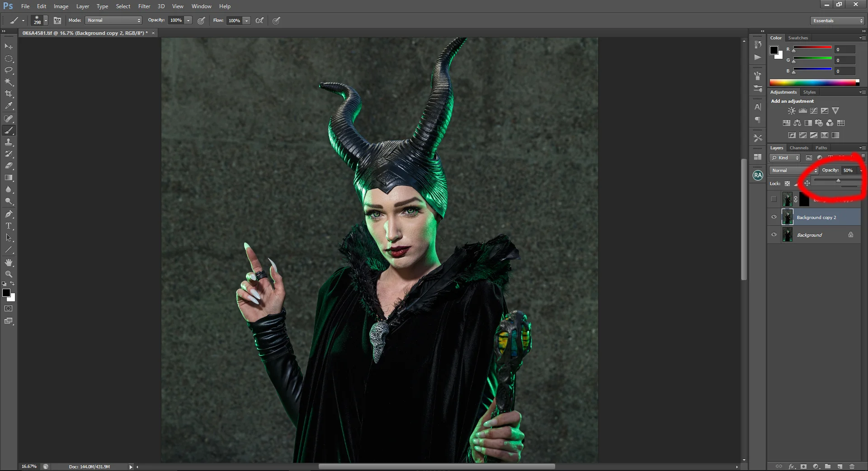Add a Levels adjustment
The width and height of the screenshot is (868, 471).
803,111
